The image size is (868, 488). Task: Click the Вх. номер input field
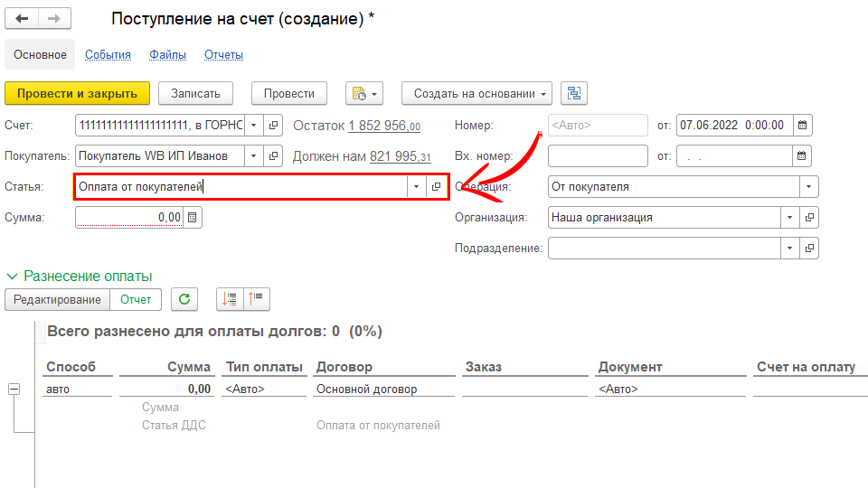[598, 156]
